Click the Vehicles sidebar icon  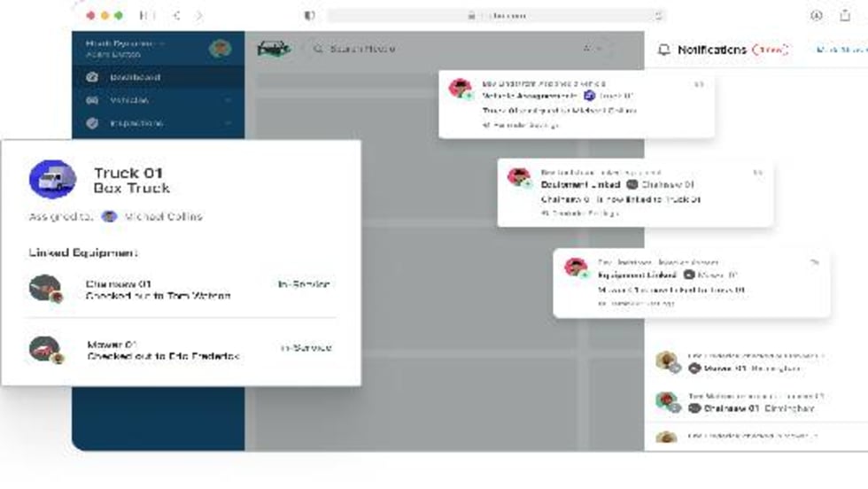click(92, 100)
